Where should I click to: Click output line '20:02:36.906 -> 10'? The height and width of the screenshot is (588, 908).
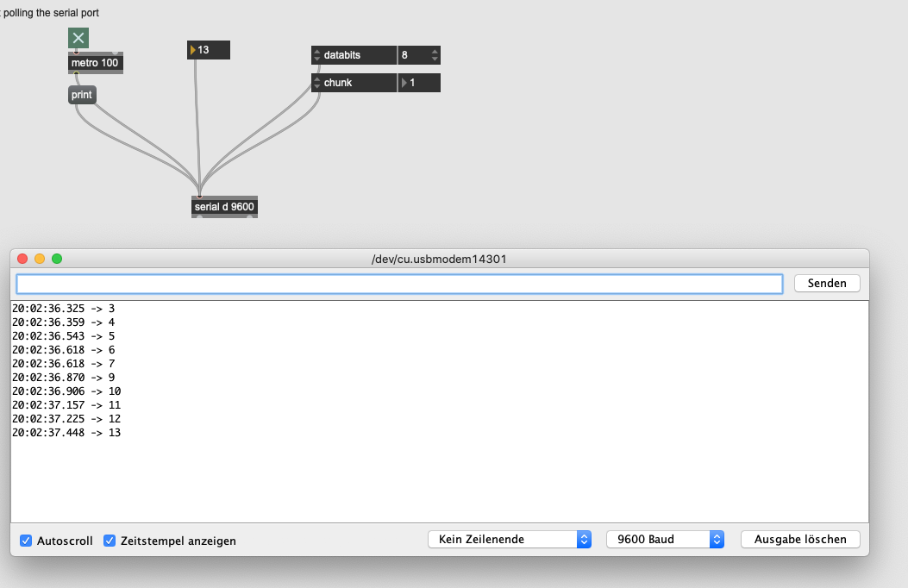click(66, 391)
